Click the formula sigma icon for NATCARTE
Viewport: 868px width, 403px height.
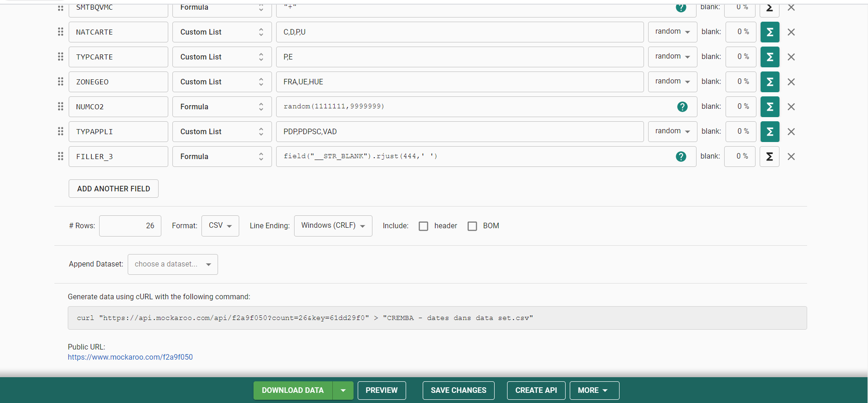click(x=769, y=32)
